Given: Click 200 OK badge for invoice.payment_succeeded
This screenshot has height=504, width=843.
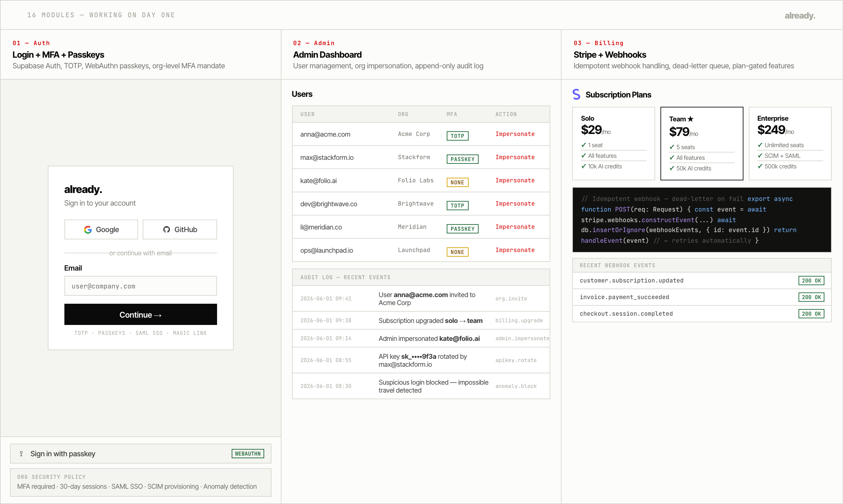Looking at the screenshot, I should pyautogui.click(x=811, y=297).
